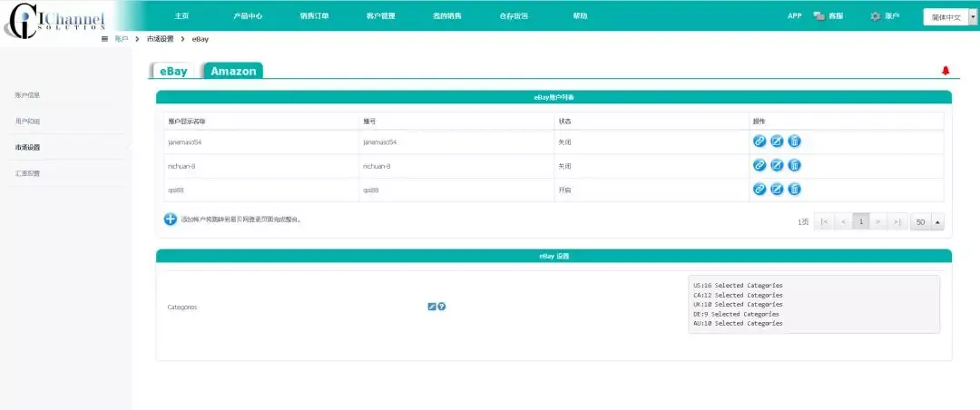The width and height of the screenshot is (980, 410).
Task: Click the link icon for qis88 row
Action: [x=759, y=189]
